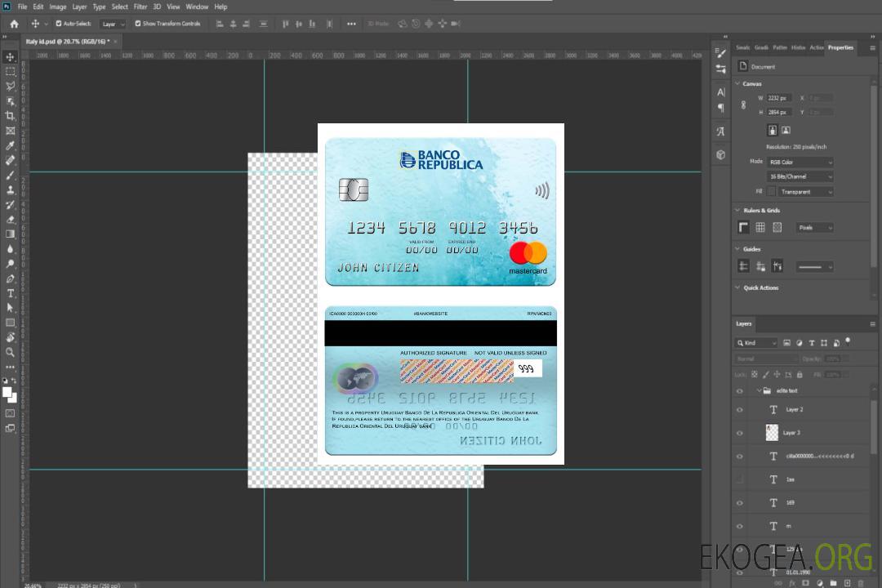Hide the '169' text layer

pyautogui.click(x=740, y=503)
